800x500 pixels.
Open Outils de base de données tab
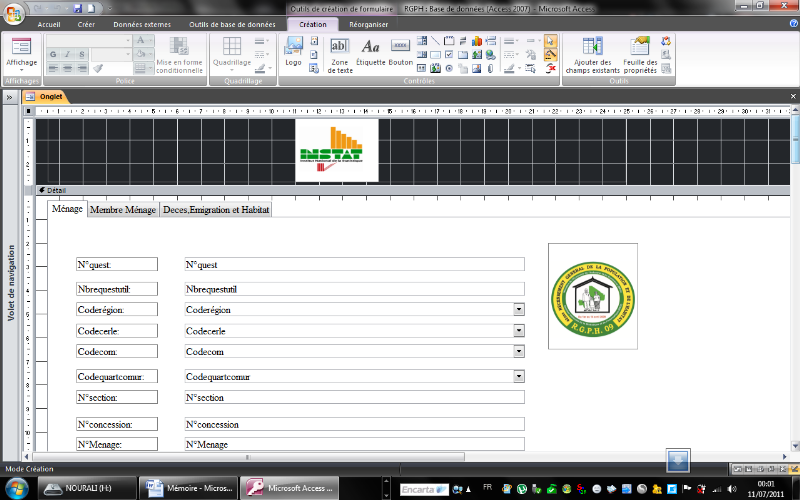pyautogui.click(x=232, y=24)
